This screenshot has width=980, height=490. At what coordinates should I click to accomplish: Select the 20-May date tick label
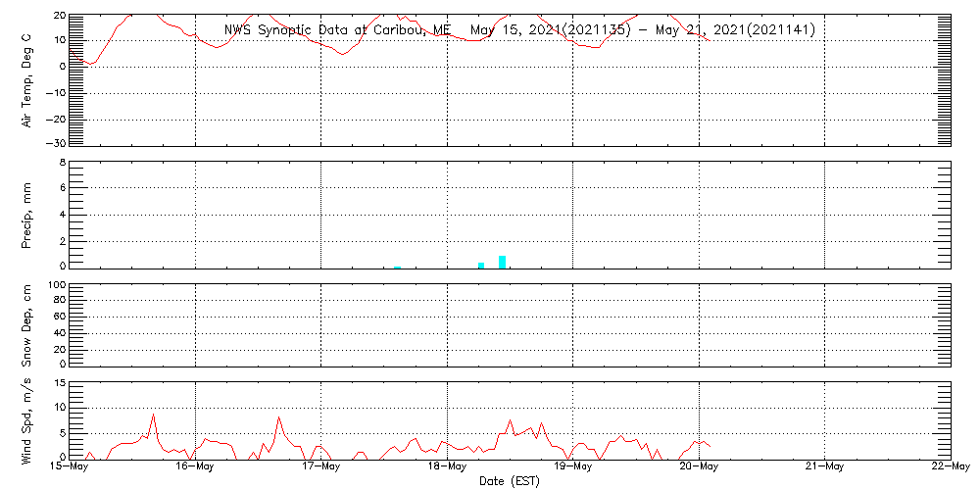point(699,467)
